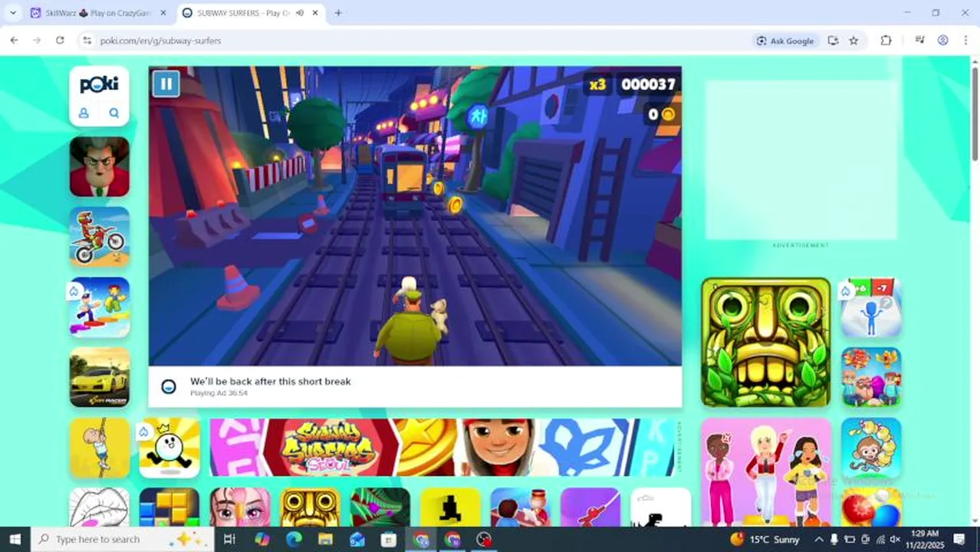Show hidden system tray icons

pyautogui.click(x=818, y=539)
